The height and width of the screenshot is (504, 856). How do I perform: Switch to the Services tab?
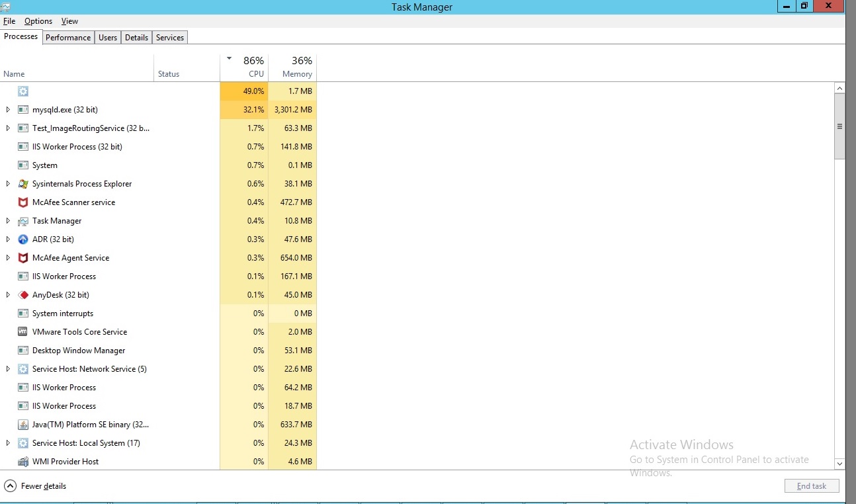click(169, 38)
